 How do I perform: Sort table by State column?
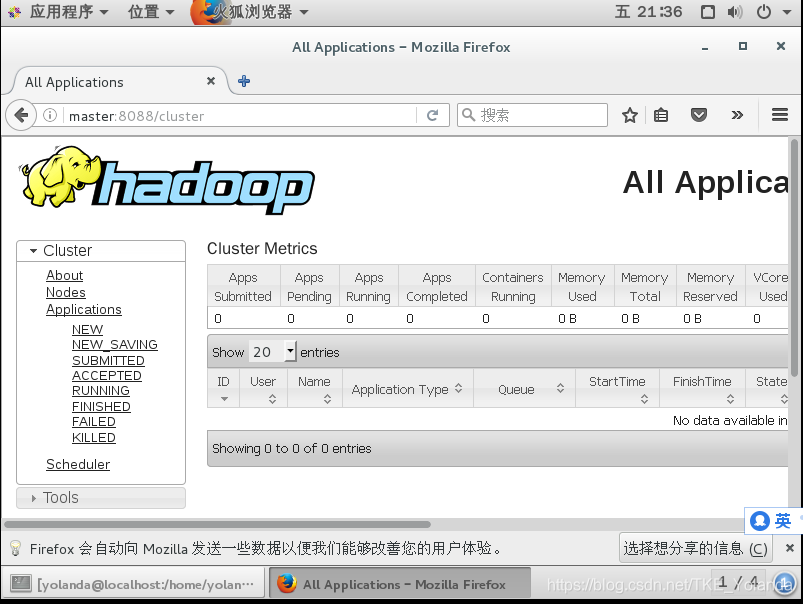click(784, 399)
